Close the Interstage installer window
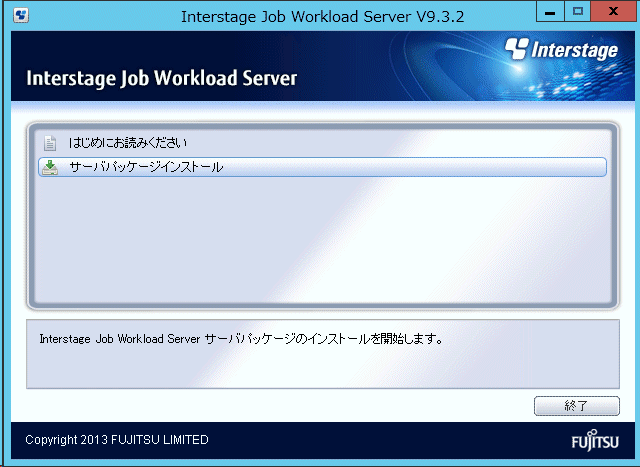 pos(613,11)
